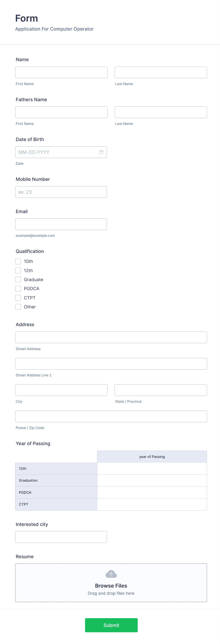Enable the Graduate qualification option

18,279
